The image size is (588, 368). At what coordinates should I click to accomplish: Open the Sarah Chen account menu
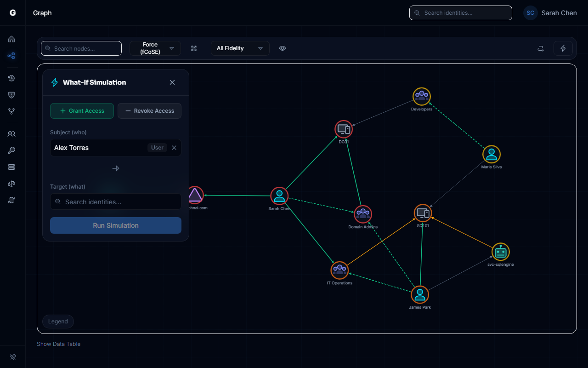click(x=550, y=13)
